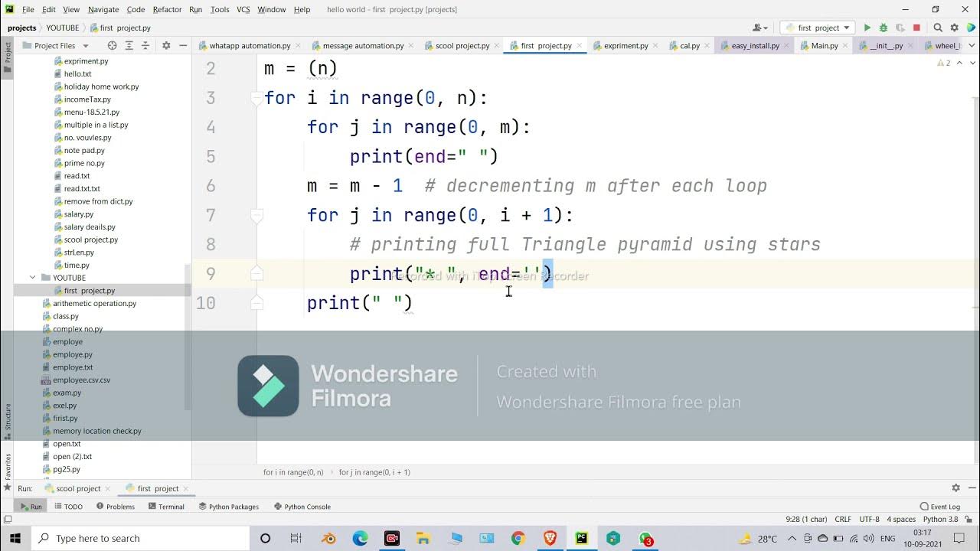Viewport: 980px width, 551px height.
Task: Open Project panel options gear
Action: point(166,46)
